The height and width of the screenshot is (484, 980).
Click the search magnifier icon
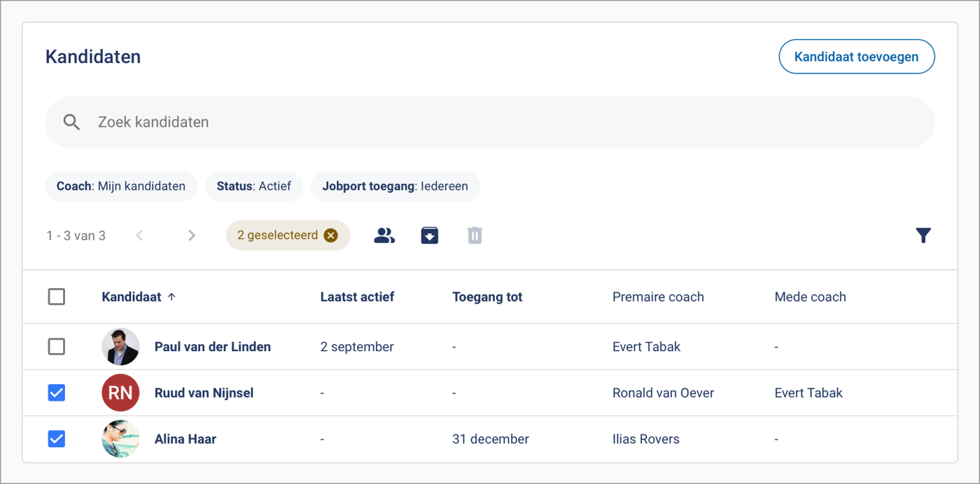click(x=71, y=122)
